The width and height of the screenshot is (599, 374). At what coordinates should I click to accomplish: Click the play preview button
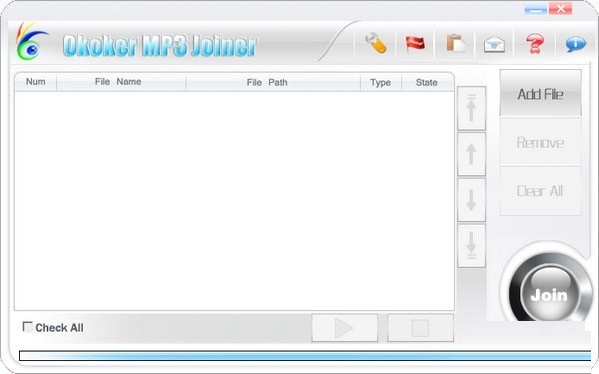tap(345, 328)
